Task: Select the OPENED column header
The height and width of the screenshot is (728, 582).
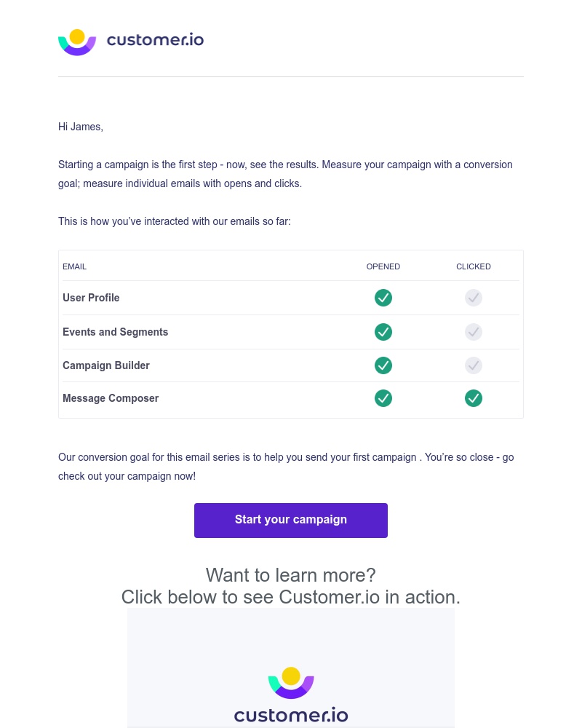Action: point(383,266)
